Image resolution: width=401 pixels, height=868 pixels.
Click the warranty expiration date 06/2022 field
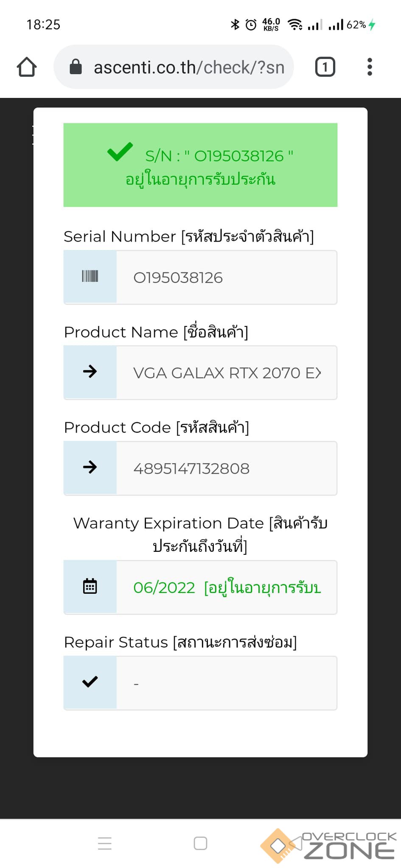227,587
